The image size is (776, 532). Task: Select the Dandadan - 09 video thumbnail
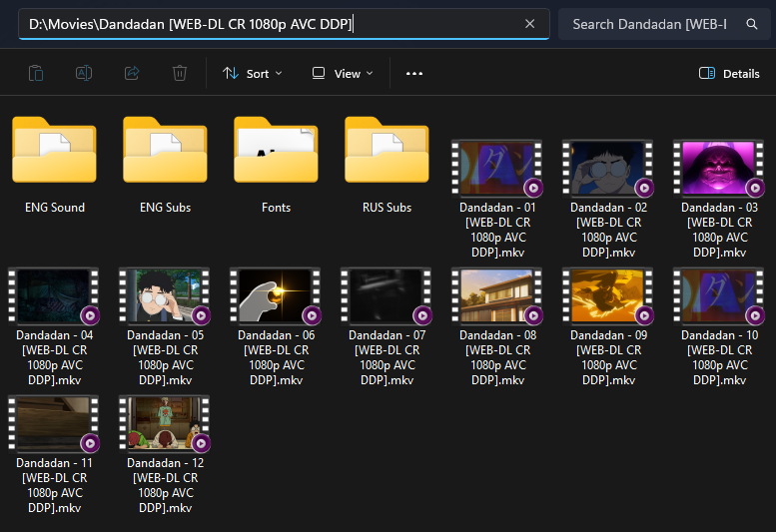(608, 295)
